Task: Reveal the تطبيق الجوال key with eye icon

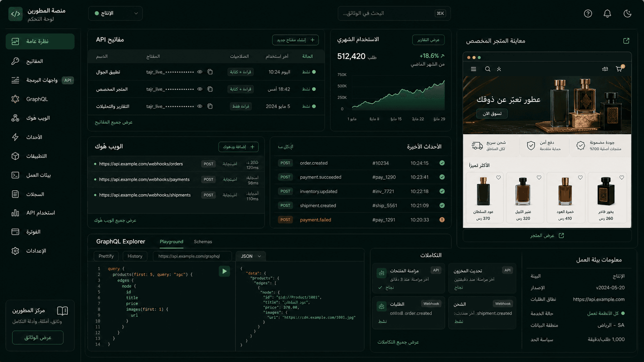Action: point(200,72)
